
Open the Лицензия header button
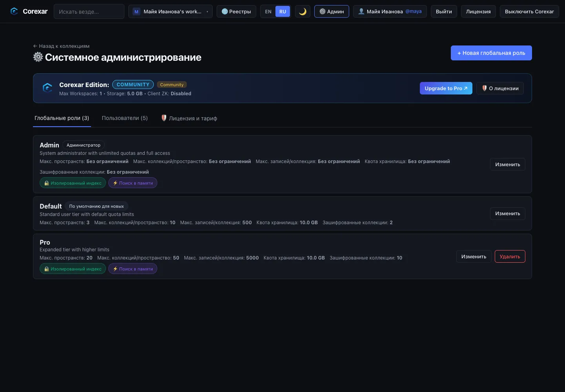[478, 11]
